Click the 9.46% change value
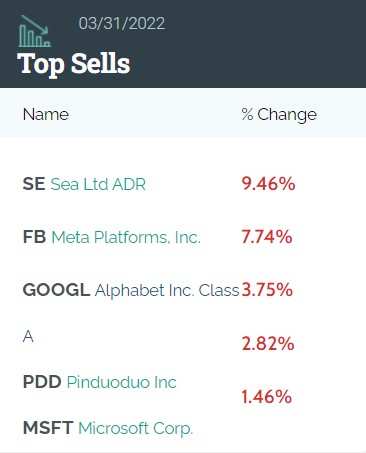366x453 pixels. click(268, 184)
